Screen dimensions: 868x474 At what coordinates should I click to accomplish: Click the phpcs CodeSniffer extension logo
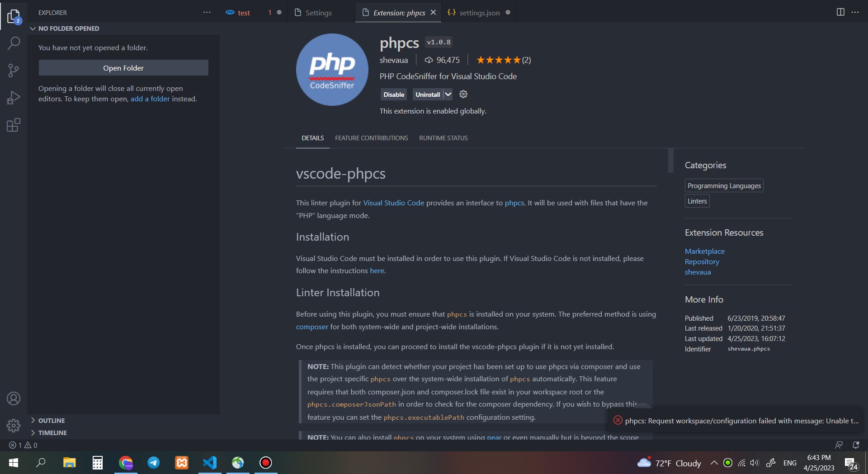click(332, 70)
